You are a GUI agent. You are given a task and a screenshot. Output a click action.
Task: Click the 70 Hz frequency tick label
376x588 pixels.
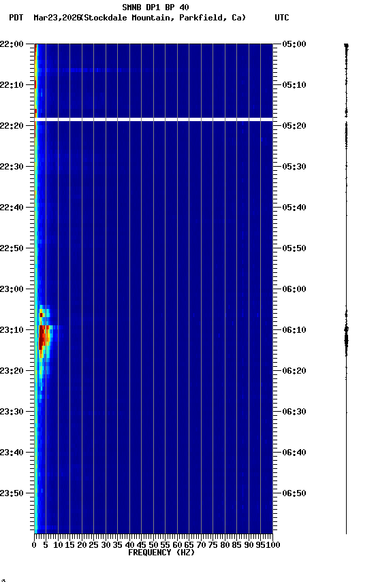(x=201, y=546)
